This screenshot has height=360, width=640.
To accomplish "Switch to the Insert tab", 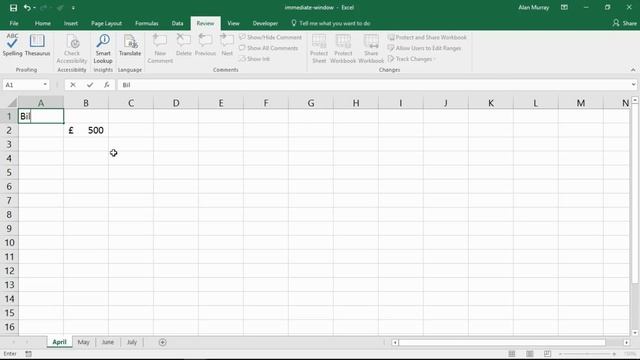I will (71, 23).
